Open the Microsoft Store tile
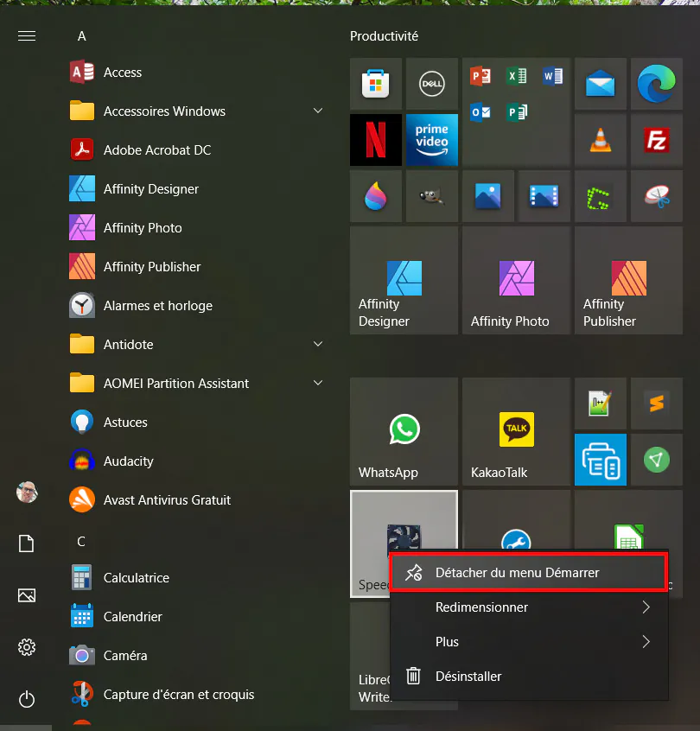 (375, 84)
